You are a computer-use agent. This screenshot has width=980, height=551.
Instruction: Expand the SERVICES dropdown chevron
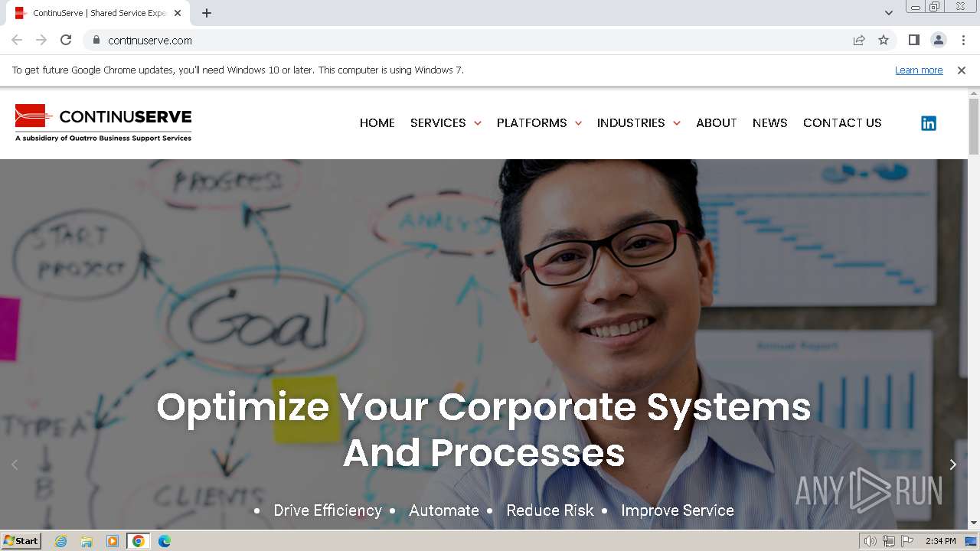tap(478, 123)
